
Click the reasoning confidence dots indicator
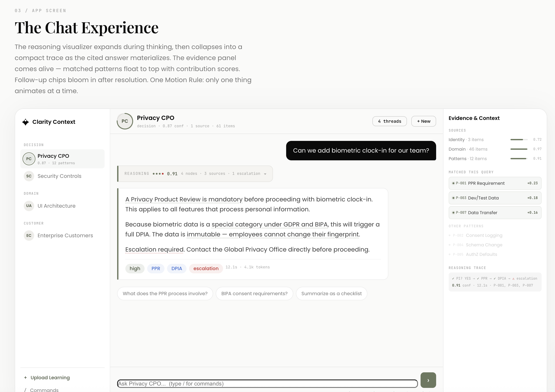point(158,174)
